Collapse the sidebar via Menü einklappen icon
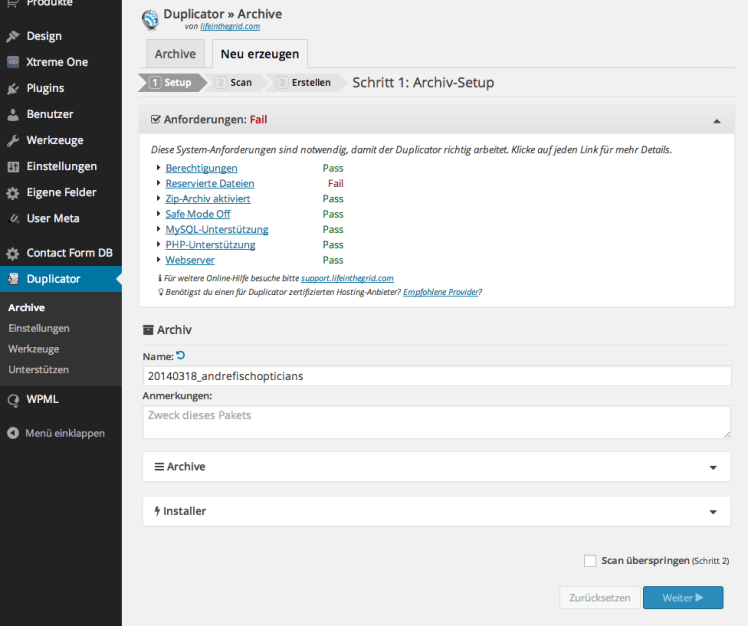This screenshot has height=626, width=748. point(13,433)
